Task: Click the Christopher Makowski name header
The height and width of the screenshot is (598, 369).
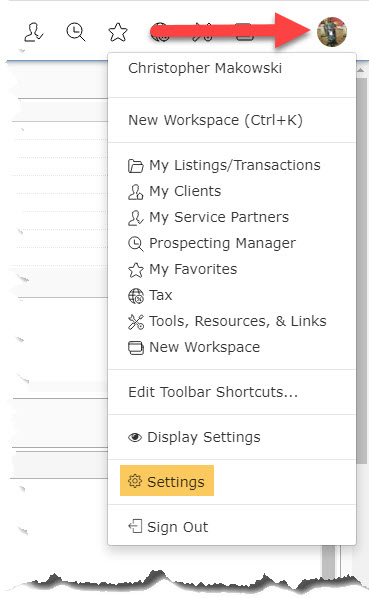Action: pyautogui.click(x=205, y=68)
